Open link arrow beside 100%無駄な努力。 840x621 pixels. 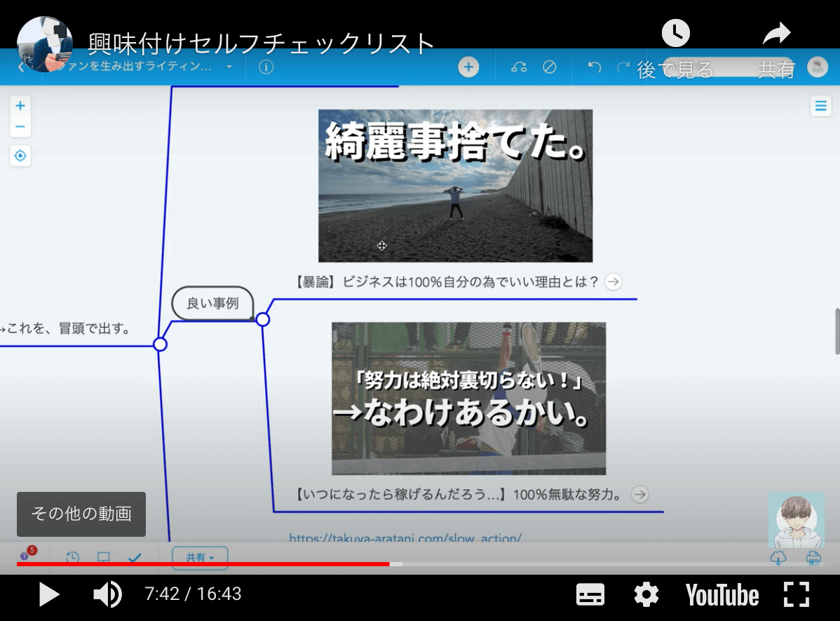[x=640, y=495]
